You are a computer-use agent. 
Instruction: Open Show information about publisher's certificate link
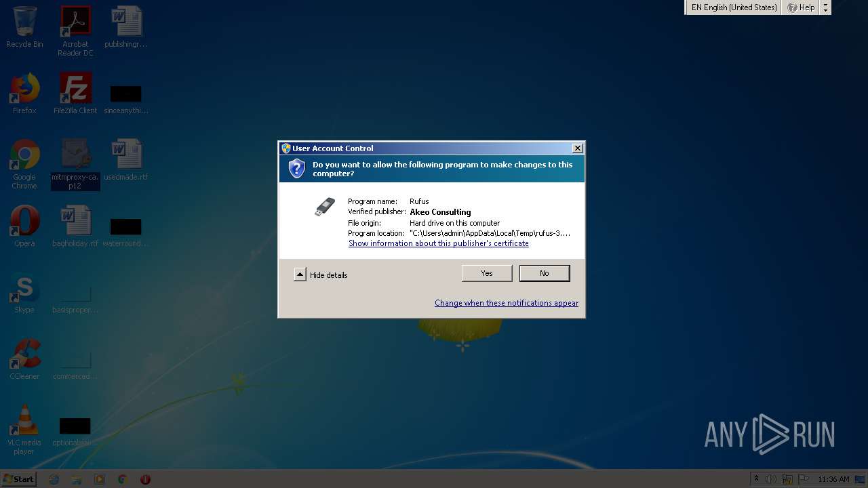tap(439, 243)
